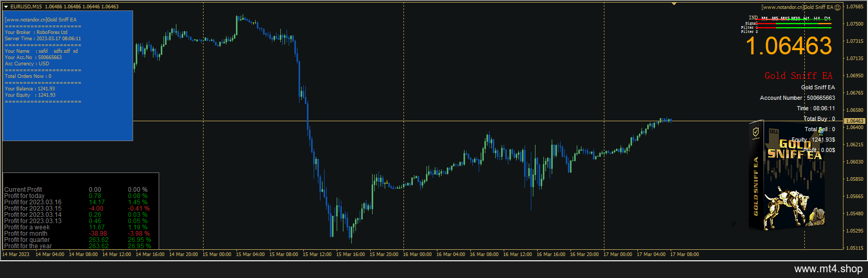Click the chart shift marker triangle at the top
868x278 pixels.
674,4
